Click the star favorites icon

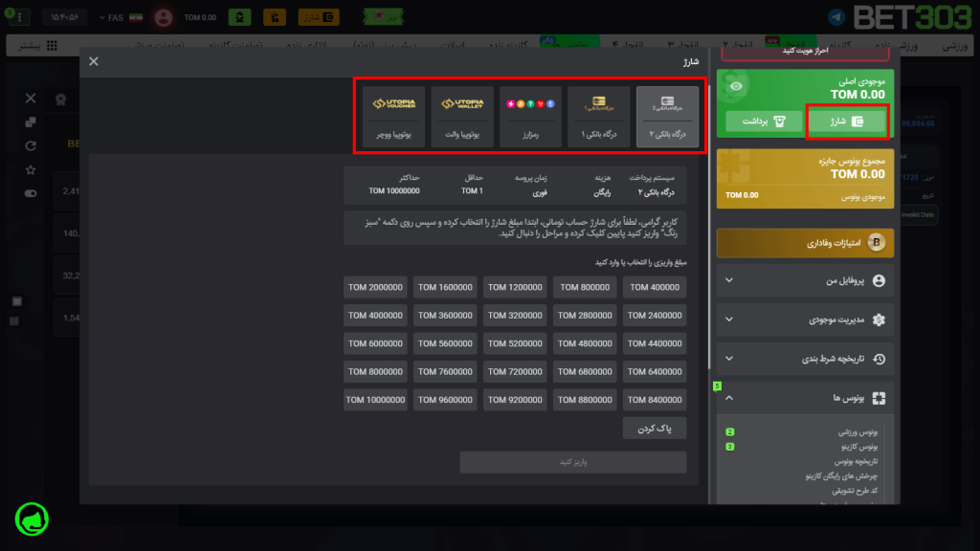[x=31, y=169]
